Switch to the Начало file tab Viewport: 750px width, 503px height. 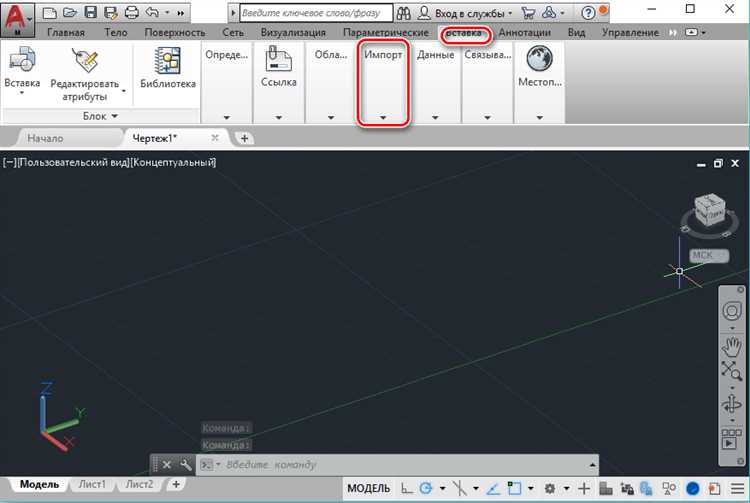[45, 138]
